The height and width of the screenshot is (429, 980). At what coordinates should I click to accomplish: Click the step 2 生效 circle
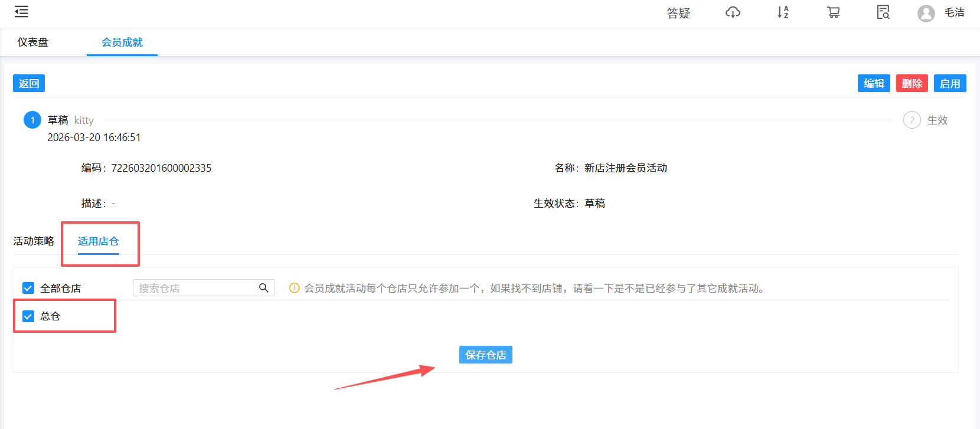[x=912, y=120]
